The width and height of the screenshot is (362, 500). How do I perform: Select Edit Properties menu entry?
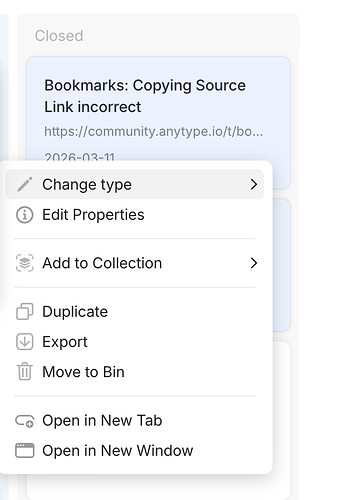point(135,215)
